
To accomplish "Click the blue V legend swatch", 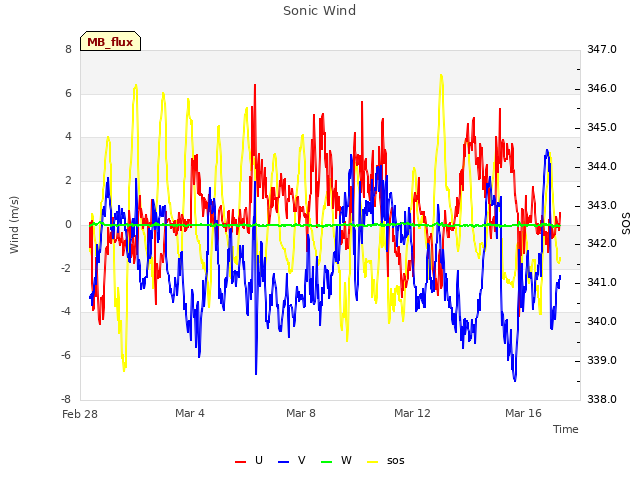I will tap(283, 462).
